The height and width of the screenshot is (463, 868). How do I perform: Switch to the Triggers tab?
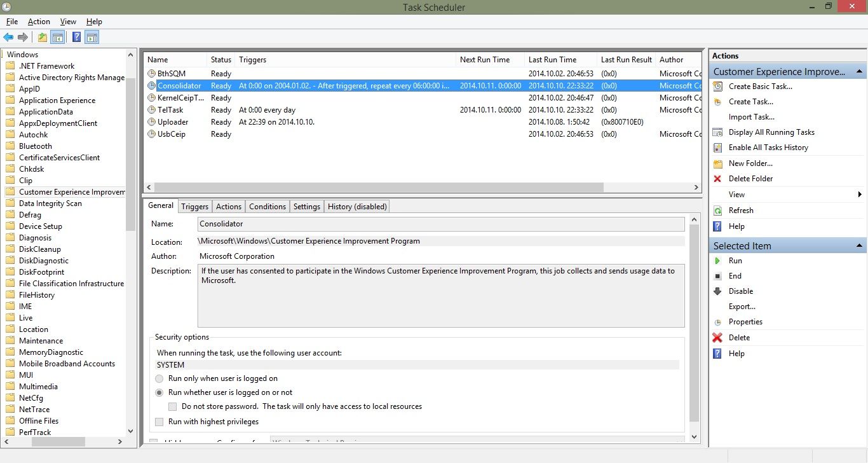194,207
